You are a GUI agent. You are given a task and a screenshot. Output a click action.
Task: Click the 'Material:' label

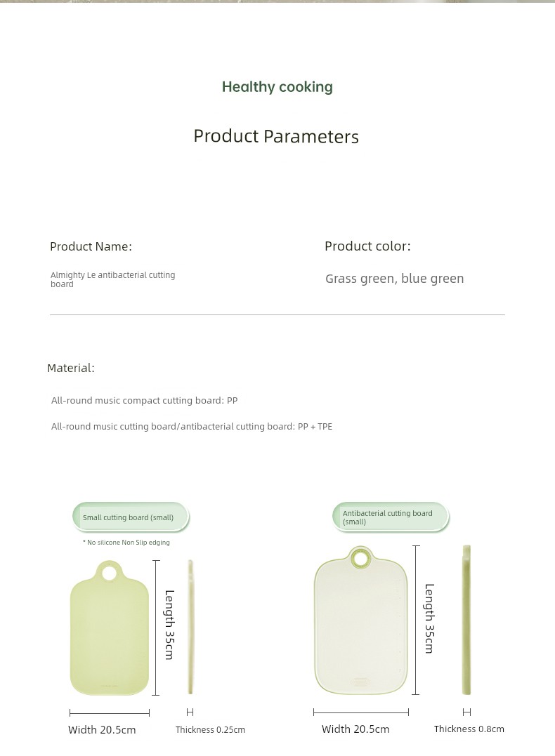[x=71, y=368]
